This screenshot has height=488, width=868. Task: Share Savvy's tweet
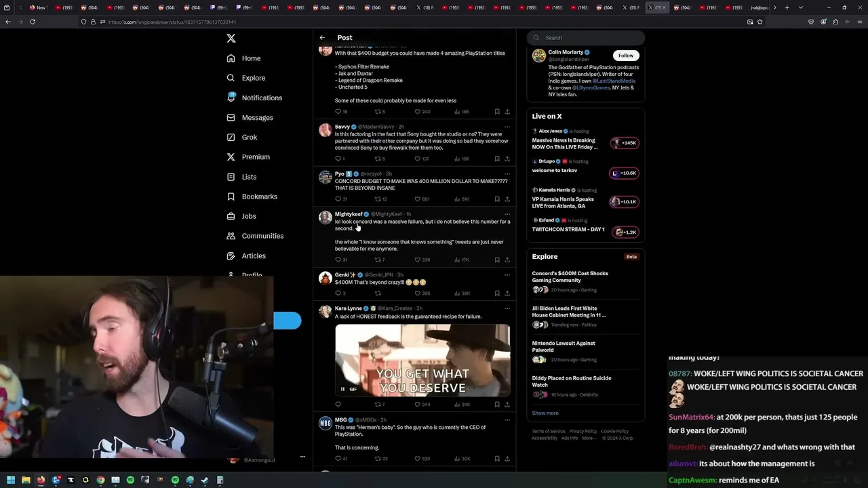pyautogui.click(x=507, y=159)
